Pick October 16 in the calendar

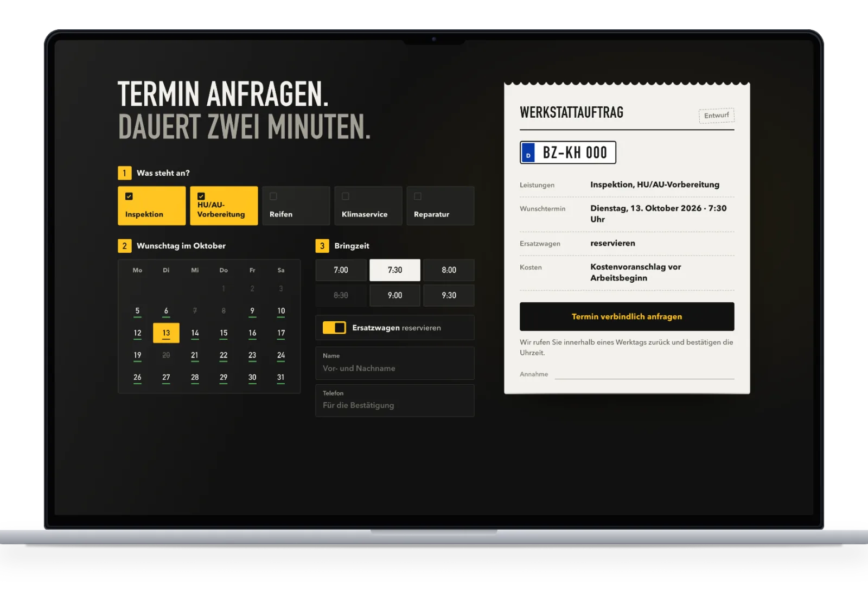click(252, 333)
